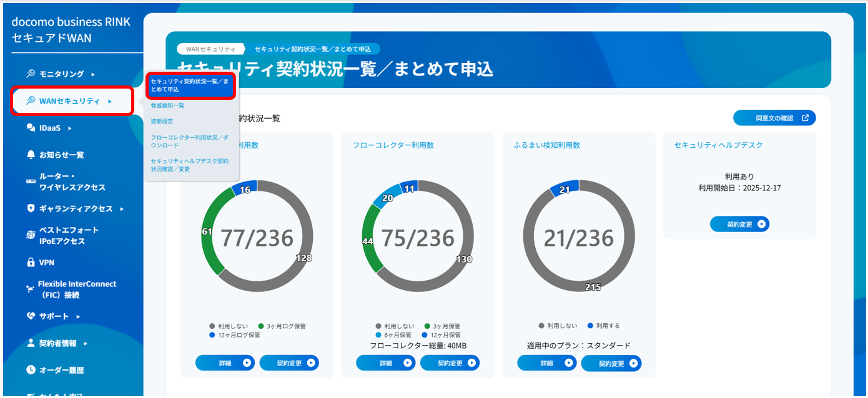Click the shield icon for ギャランティアクセス
Screen dimensions: 868x398
31,208
